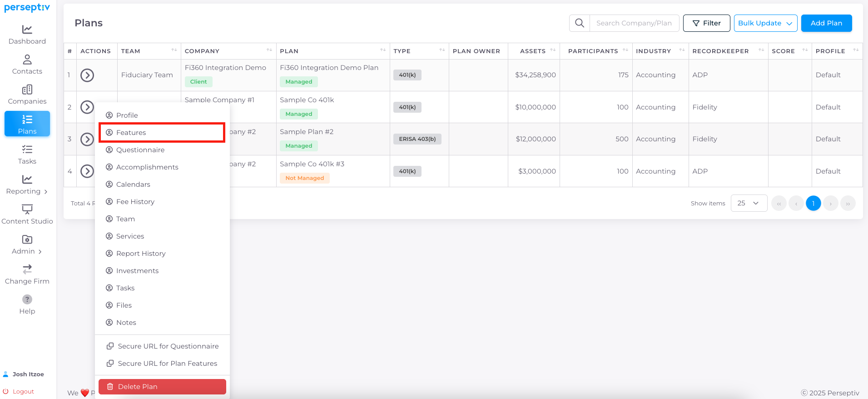This screenshot has height=399, width=868.
Task: Sort by the Industry column arrows
Action: (x=682, y=50)
